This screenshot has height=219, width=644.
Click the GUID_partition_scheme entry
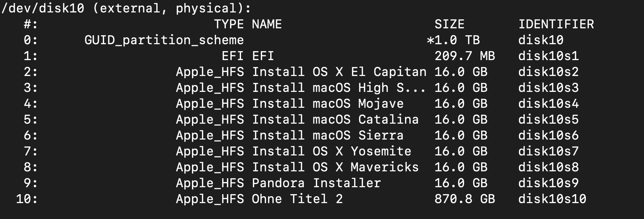164,40
